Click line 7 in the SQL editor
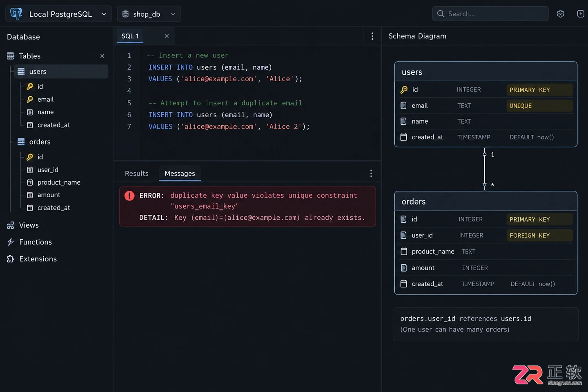The height and width of the screenshot is (392, 588). click(x=229, y=127)
